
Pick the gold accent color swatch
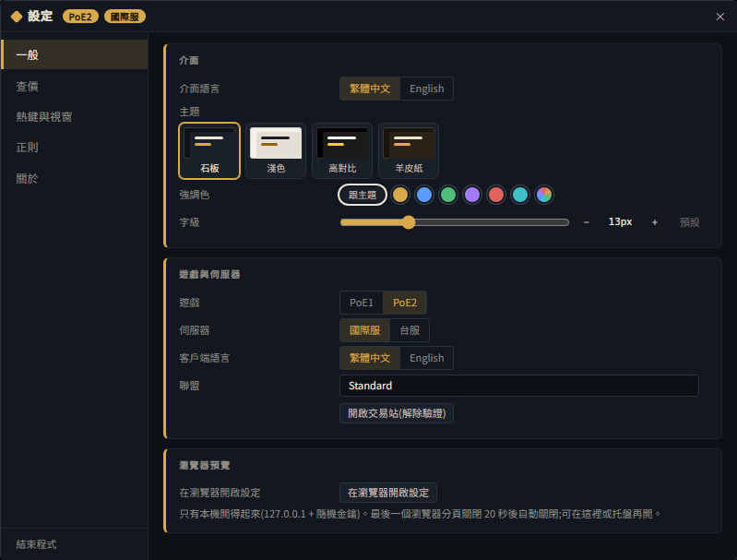[400, 195]
